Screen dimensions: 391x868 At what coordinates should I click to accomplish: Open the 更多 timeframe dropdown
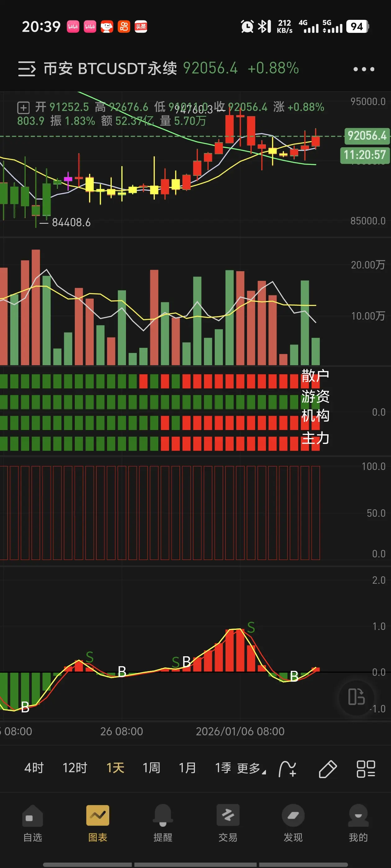pyautogui.click(x=251, y=768)
